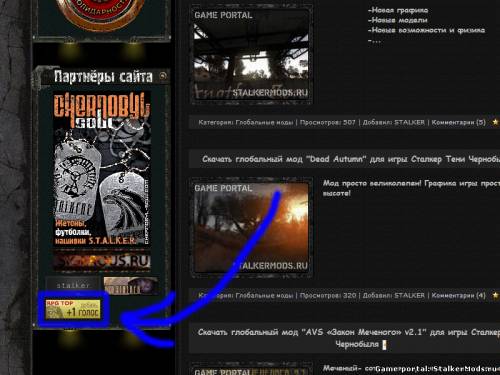The height and width of the screenshot is (375, 500).
Task: Open the Chernobyl Soul partner banner
Action: [102, 170]
